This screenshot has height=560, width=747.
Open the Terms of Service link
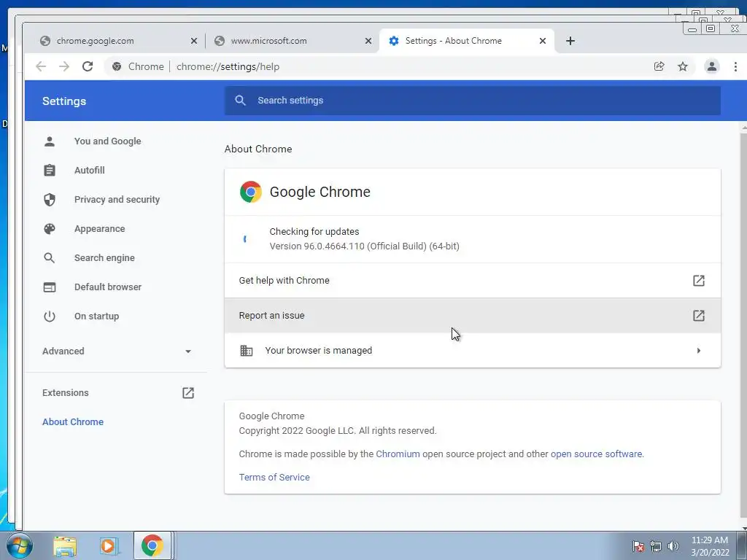coord(274,477)
